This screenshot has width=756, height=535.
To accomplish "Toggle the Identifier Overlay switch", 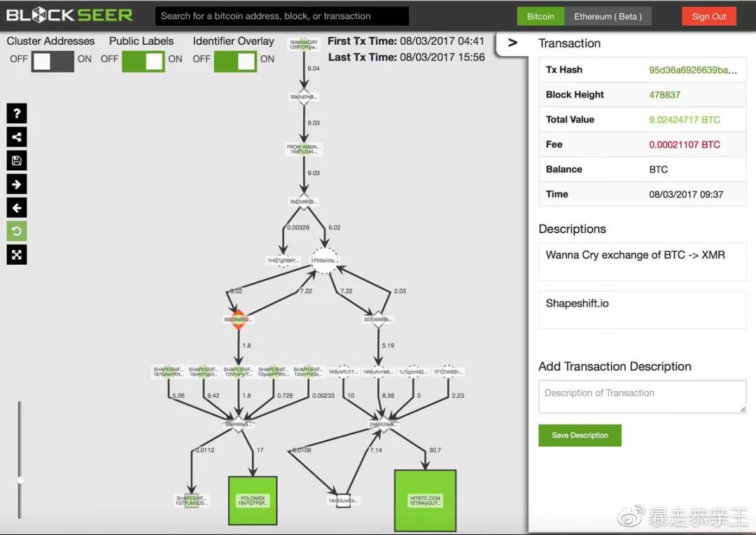I will point(235,61).
